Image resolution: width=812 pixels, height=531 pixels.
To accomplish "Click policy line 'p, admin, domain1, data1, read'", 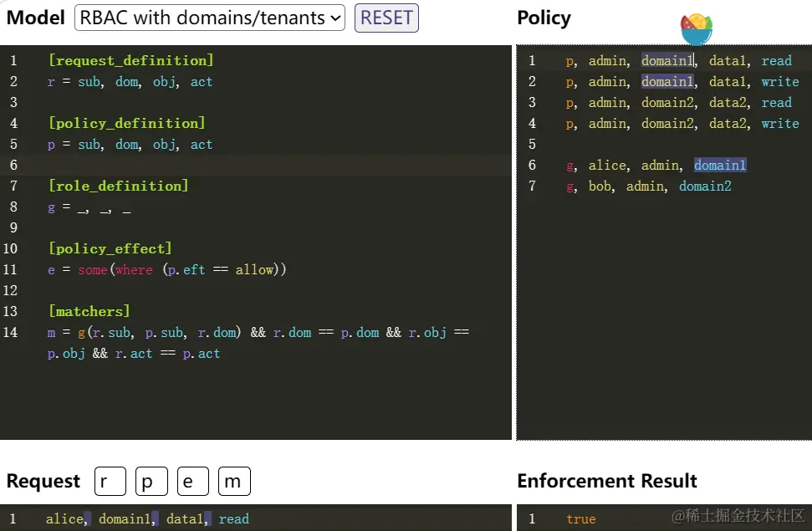I will (679, 60).
